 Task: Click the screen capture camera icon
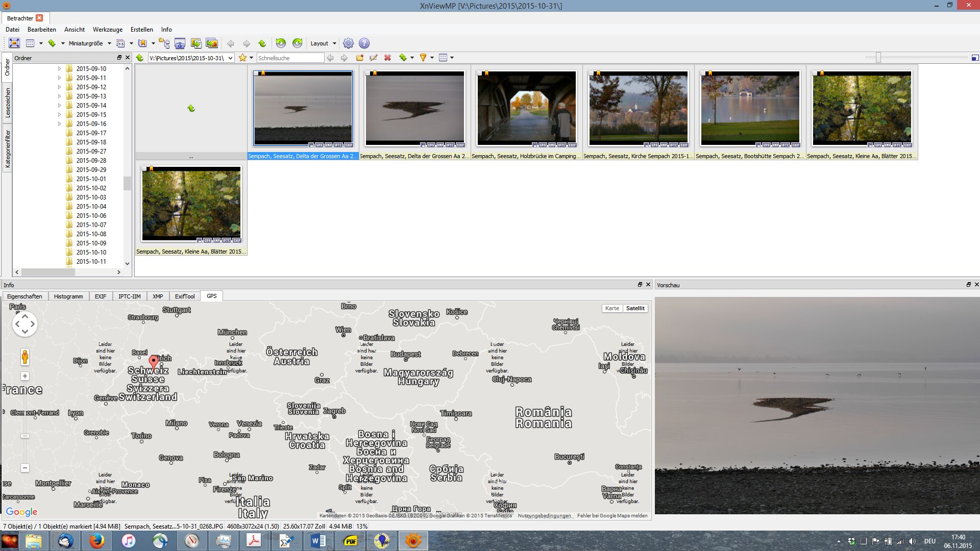click(x=180, y=43)
